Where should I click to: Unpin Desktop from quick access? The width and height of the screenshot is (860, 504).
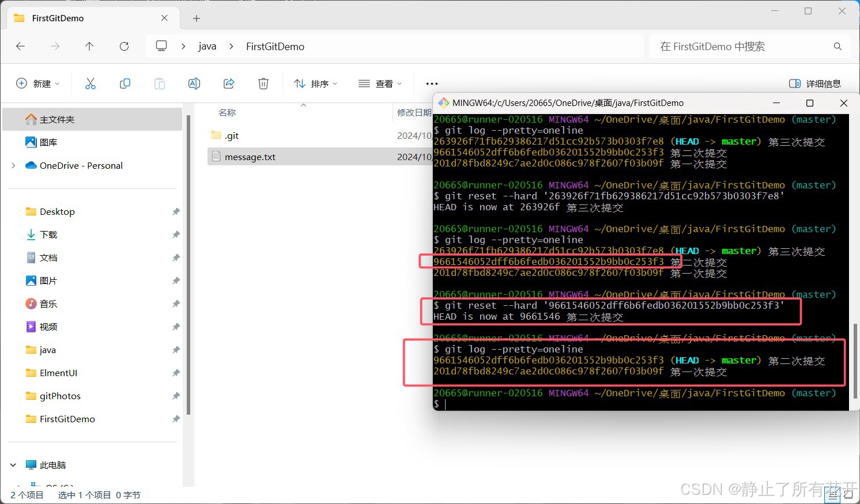tap(176, 211)
